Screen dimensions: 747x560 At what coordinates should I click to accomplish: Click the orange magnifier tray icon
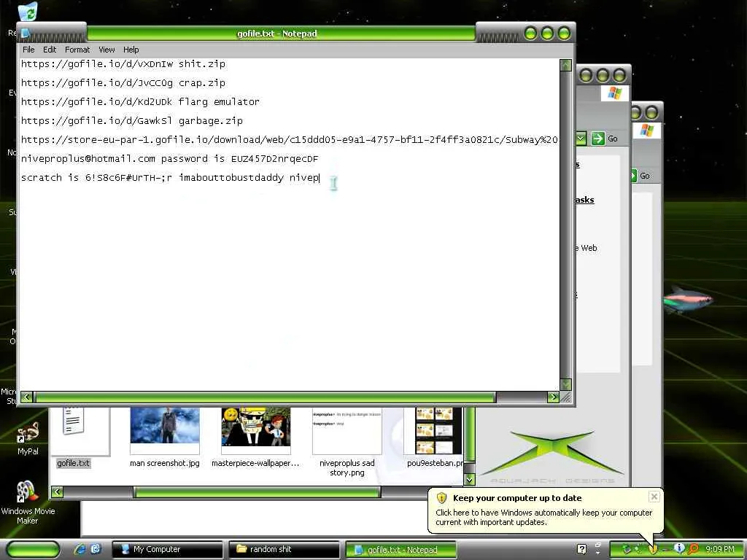(x=693, y=549)
